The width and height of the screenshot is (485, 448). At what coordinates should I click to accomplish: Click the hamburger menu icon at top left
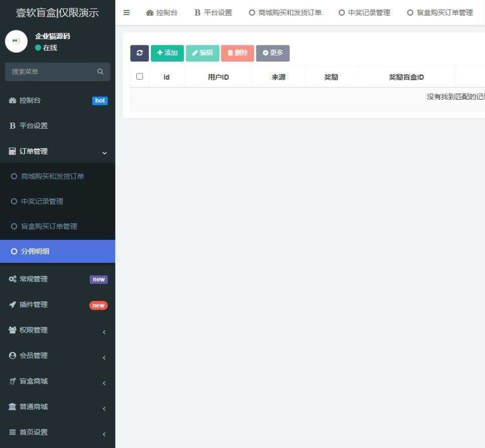126,13
